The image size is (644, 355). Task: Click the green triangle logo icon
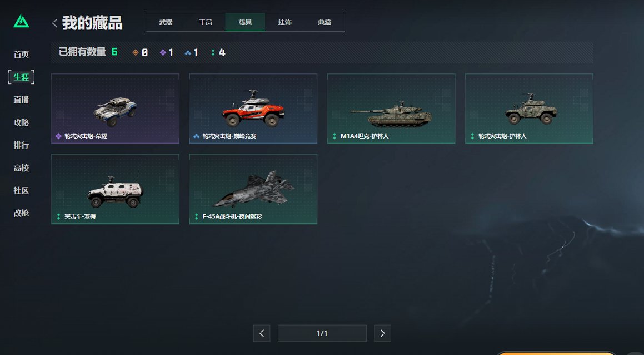pos(21,21)
